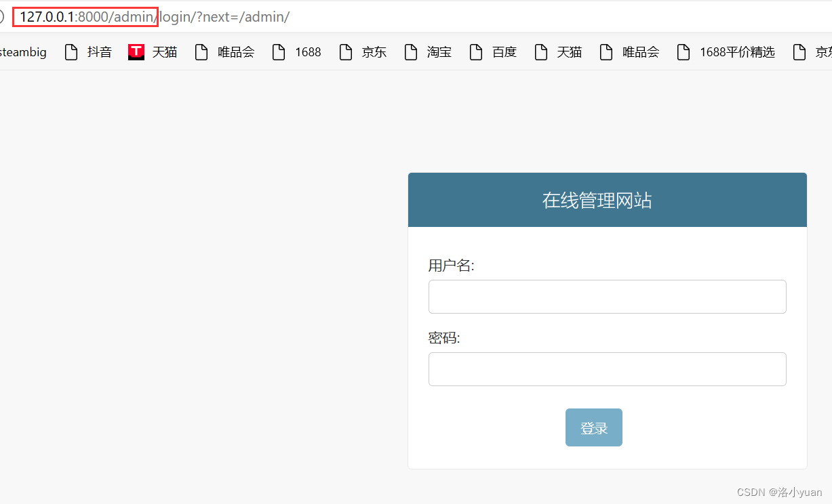Open the 1688平价精选 bookmark
Image resolution: width=832 pixels, height=504 pixels.
coord(726,52)
